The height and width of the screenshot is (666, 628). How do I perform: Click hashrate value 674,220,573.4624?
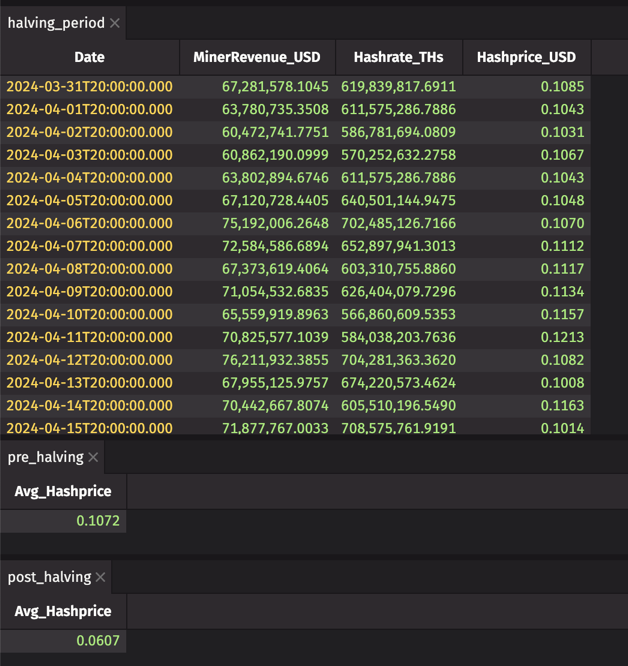pos(398,383)
